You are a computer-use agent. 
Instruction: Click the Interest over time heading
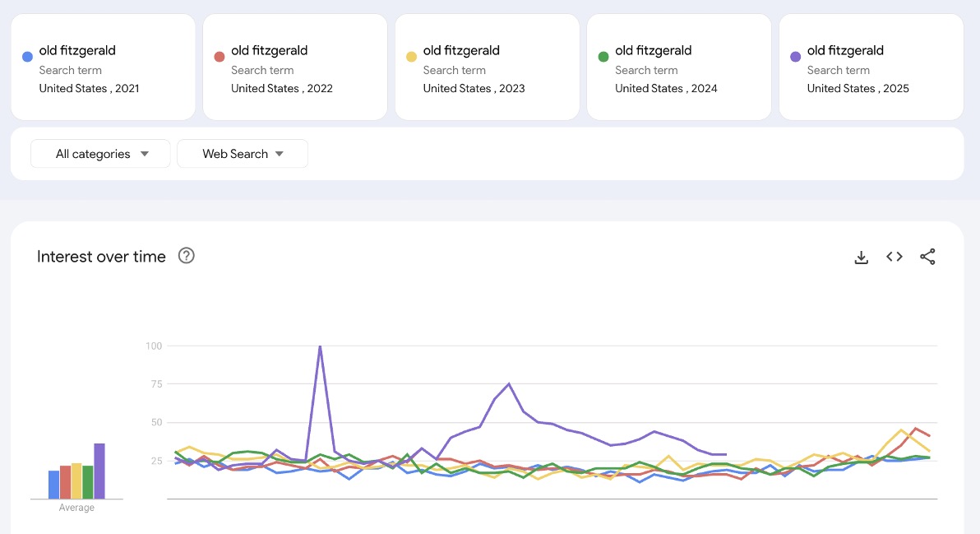pyautogui.click(x=101, y=257)
